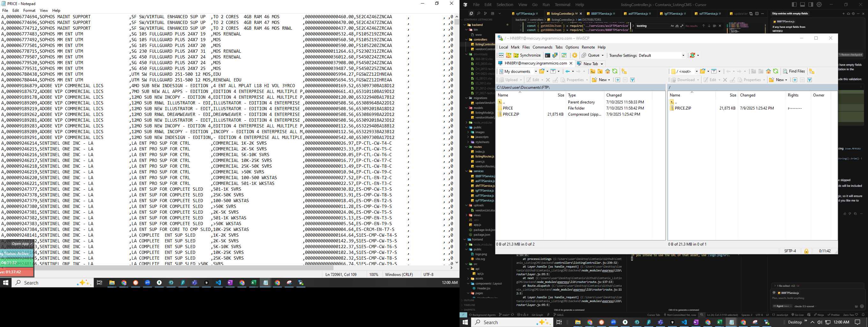The image size is (868, 327).
Task: Close the find widget in Cursor editor
Action: pos(720,26)
